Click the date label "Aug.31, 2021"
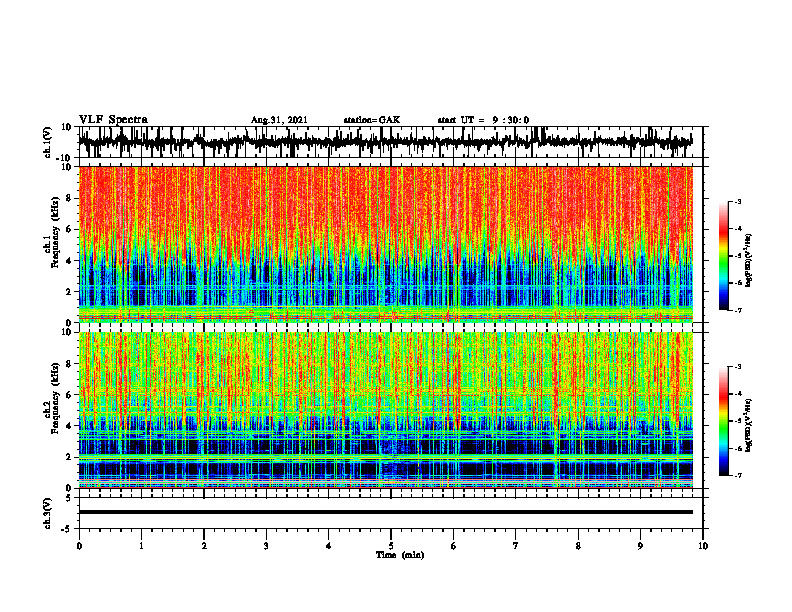This screenshot has width=792, height=612. point(279,120)
